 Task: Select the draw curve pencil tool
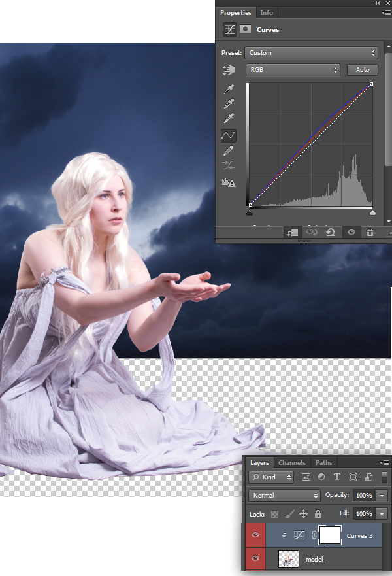(x=229, y=151)
